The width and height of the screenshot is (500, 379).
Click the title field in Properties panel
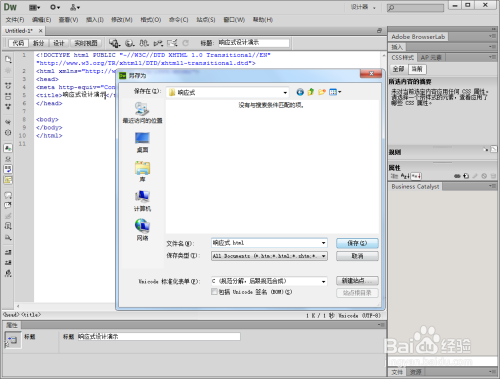tap(159, 337)
